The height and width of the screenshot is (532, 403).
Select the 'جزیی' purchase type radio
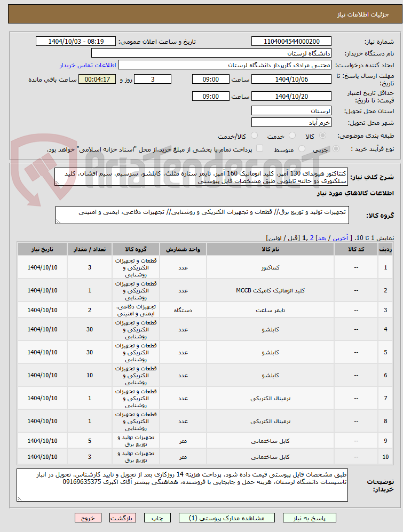336,148
